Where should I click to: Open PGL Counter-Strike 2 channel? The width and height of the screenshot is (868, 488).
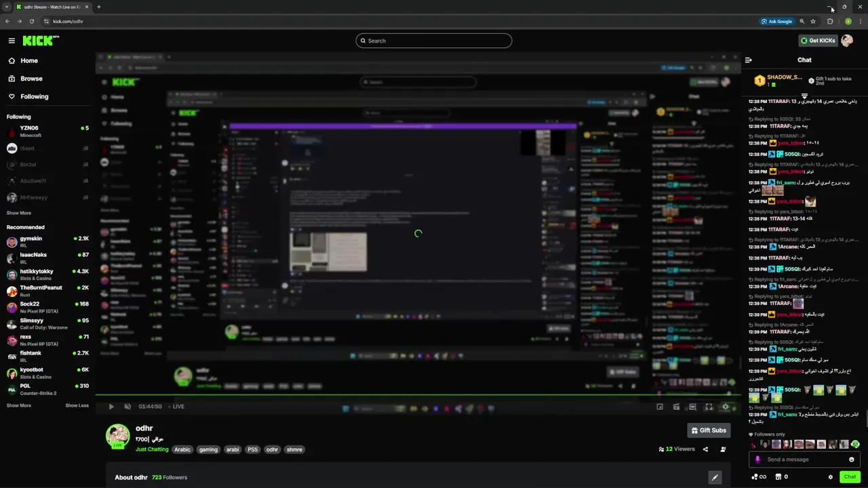point(47,389)
